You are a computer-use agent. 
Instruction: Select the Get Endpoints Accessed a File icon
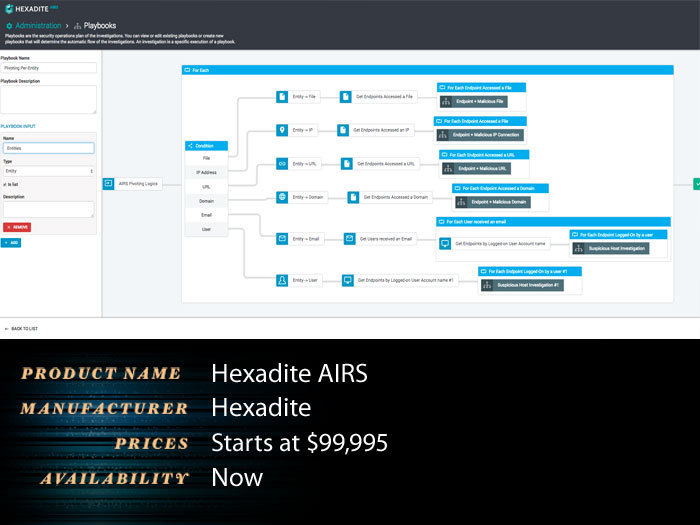pyautogui.click(x=346, y=96)
